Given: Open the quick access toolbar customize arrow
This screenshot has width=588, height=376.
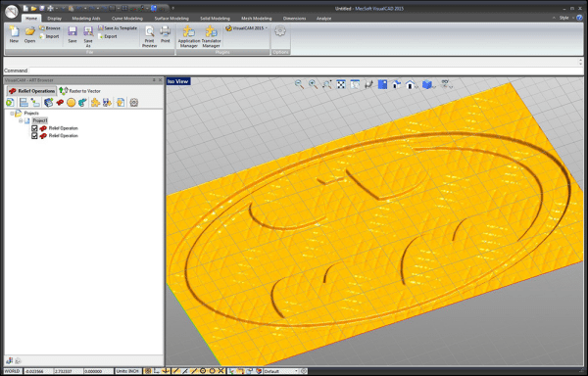Looking at the screenshot, I should tap(173, 8).
